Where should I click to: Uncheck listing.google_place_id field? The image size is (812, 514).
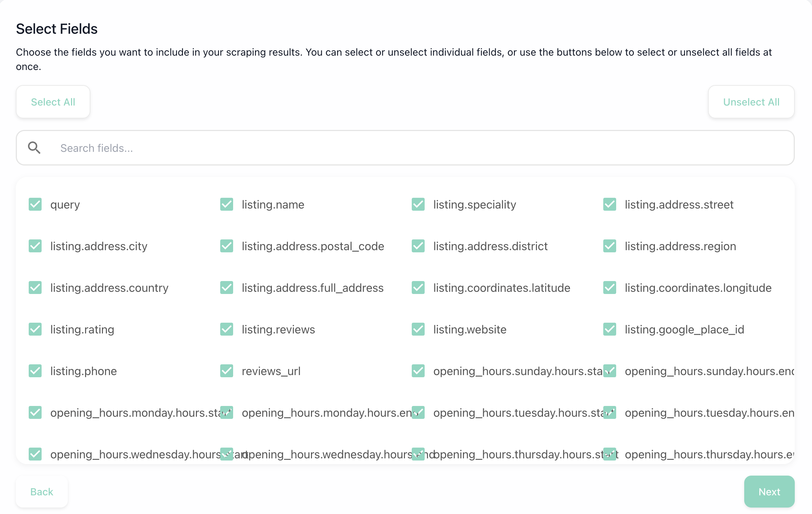coord(610,330)
